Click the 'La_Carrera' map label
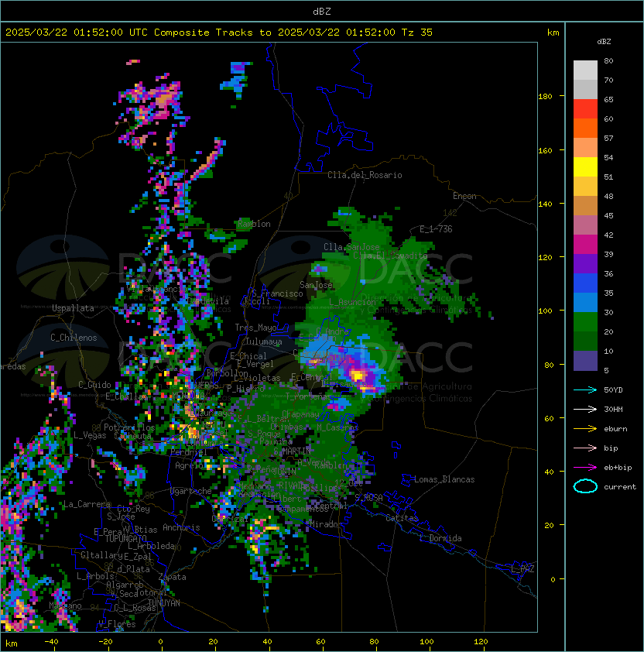Screen dimensions: 644x652 87,504
